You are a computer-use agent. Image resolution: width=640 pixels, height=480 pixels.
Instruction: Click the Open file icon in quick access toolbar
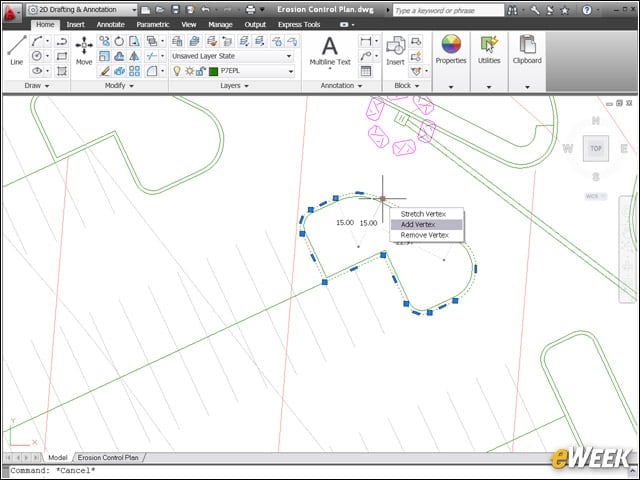(160, 9)
